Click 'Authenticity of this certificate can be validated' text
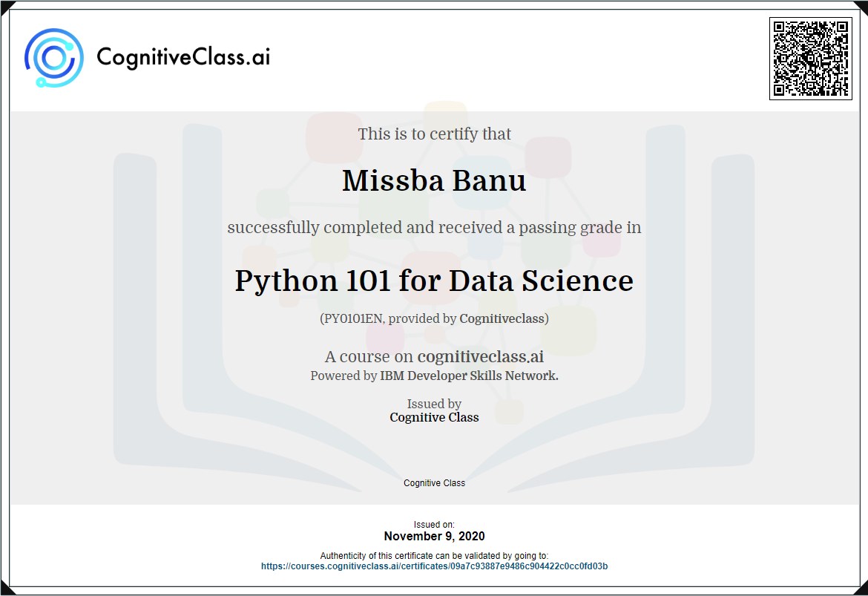 (x=434, y=556)
